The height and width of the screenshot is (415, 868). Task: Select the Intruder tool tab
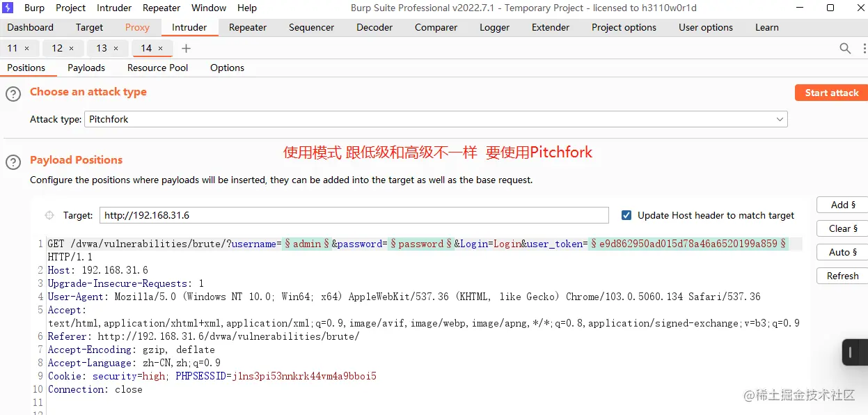point(189,27)
